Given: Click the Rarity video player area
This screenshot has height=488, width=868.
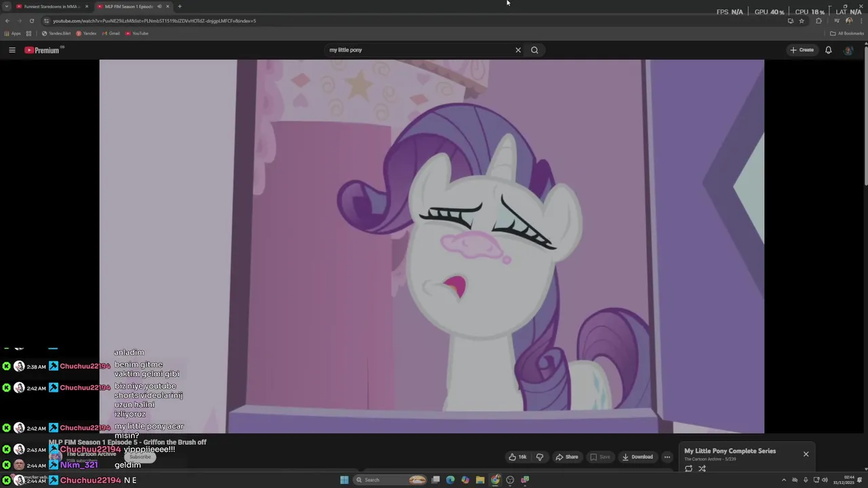Looking at the screenshot, I should tap(431, 246).
